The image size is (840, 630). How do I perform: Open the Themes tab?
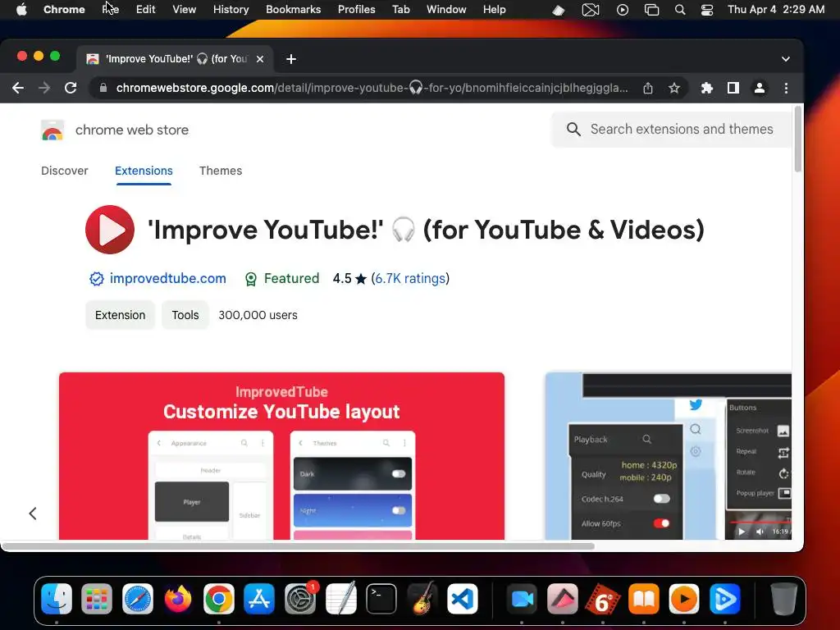pyautogui.click(x=221, y=171)
